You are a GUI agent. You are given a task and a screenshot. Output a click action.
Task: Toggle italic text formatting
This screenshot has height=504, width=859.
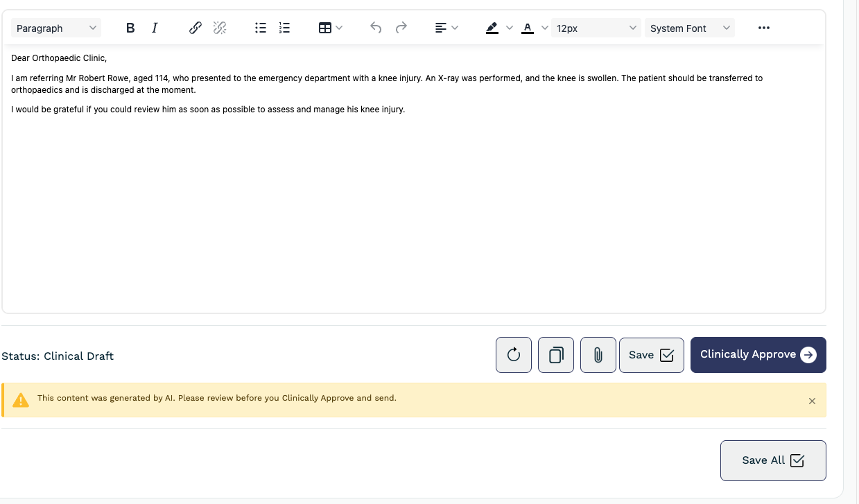155,28
